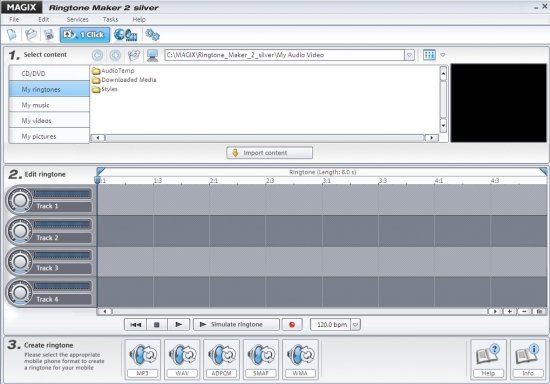Click the timeline scroll right arrow

pyautogui.click(x=495, y=311)
